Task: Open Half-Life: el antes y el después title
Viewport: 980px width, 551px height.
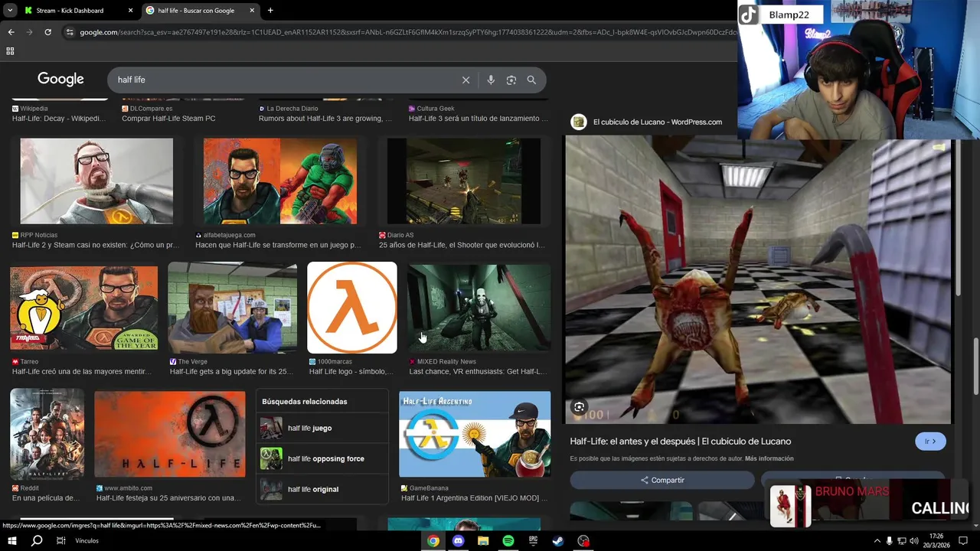Action: (680, 442)
